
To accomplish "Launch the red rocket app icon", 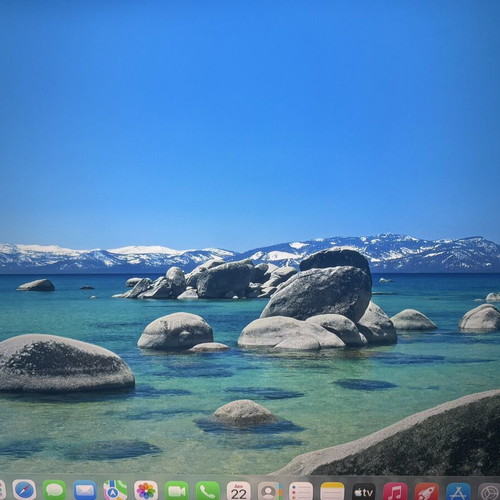I will (427, 491).
